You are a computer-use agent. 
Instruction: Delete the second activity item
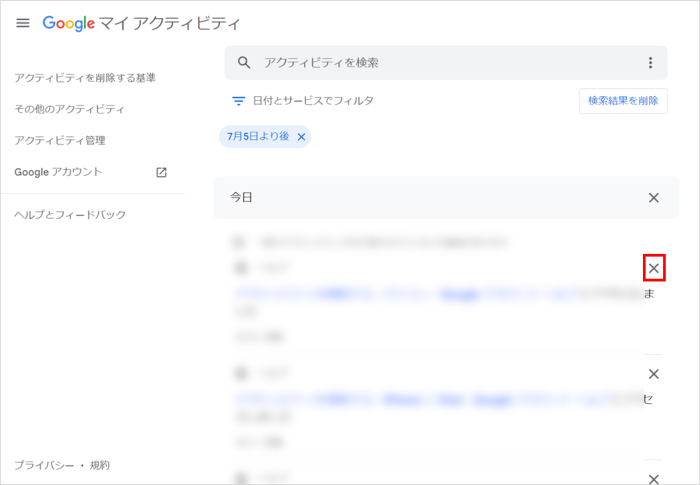[653, 374]
